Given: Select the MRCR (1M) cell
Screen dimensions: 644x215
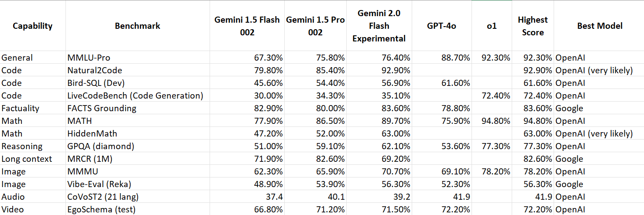Looking at the screenshot, I should tap(138, 159).
